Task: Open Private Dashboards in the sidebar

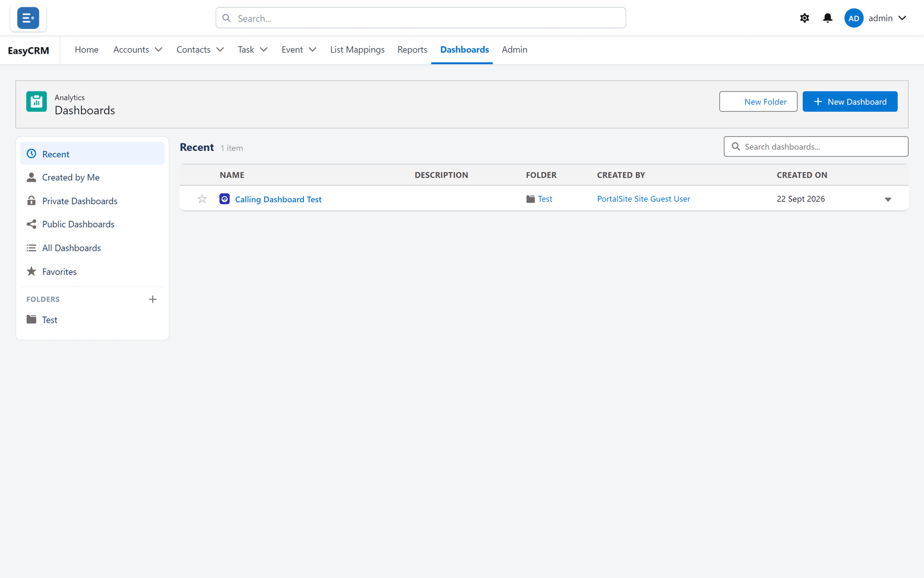Action: (x=92, y=201)
